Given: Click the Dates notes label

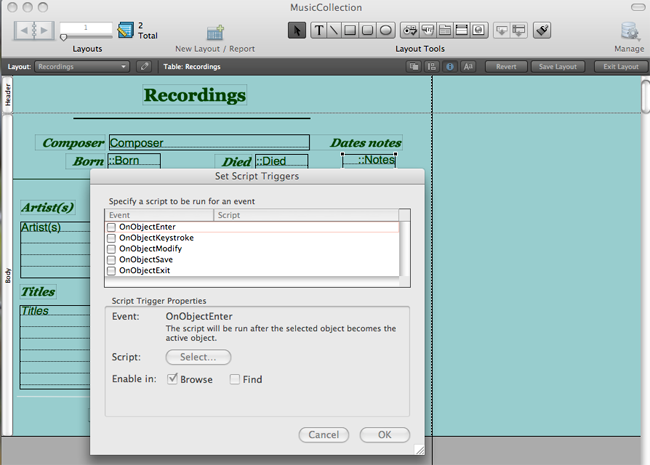Looking at the screenshot, I should [x=366, y=143].
